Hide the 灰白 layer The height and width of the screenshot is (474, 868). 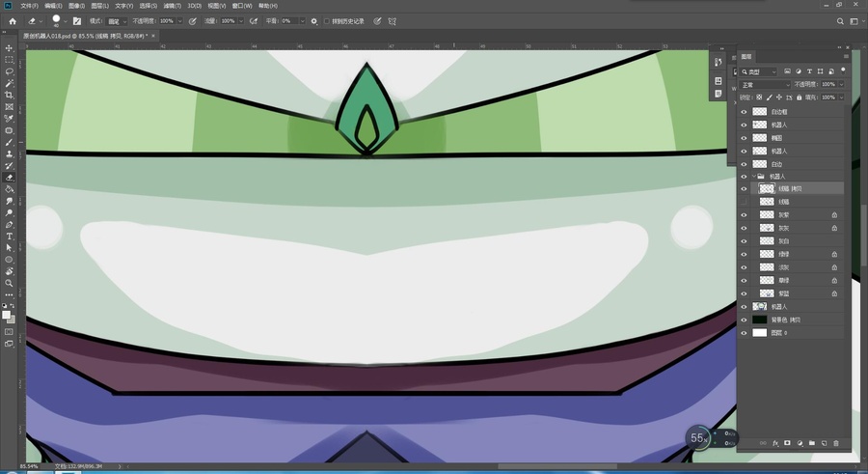[744, 241]
